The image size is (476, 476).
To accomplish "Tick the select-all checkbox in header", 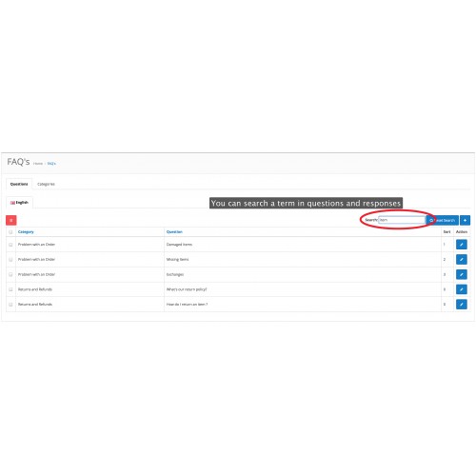I will pyautogui.click(x=10, y=232).
